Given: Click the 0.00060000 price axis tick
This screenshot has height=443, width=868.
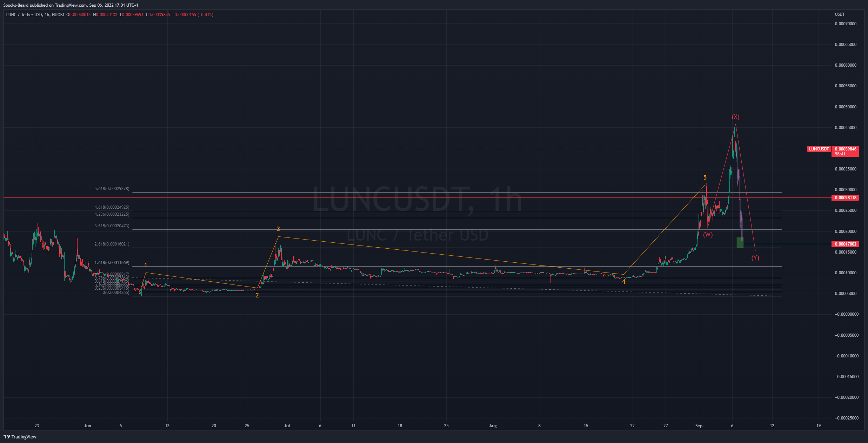Looking at the screenshot, I should 846,65.
